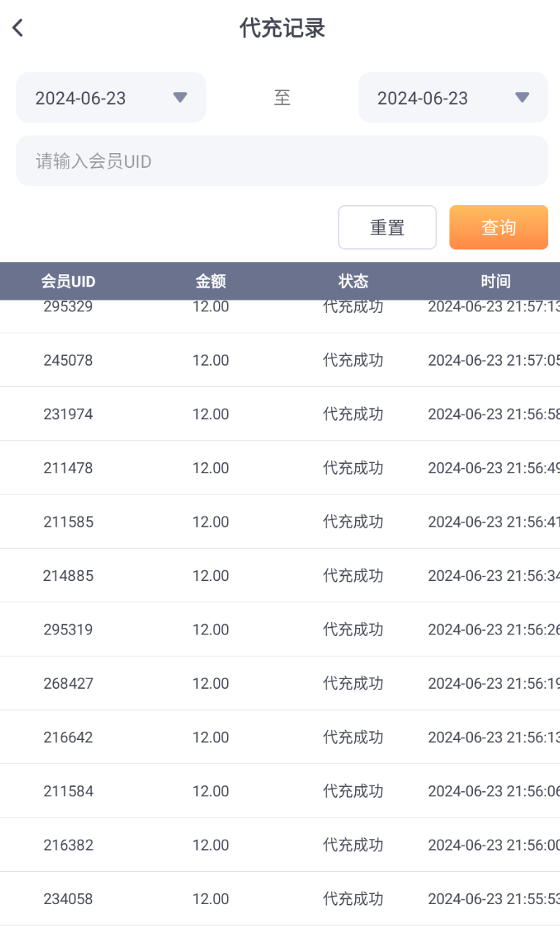Image resolution: width=560 pixels, height=929 pixels.
Task: Select the record for UID 245078
Action: click(x=68, y=360)
